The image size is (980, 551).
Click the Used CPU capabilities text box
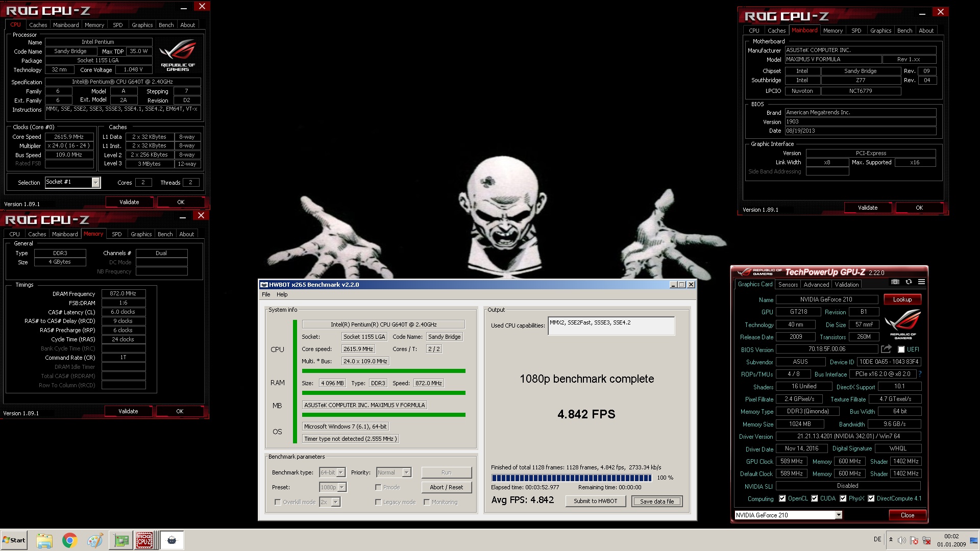pos(611,326)
